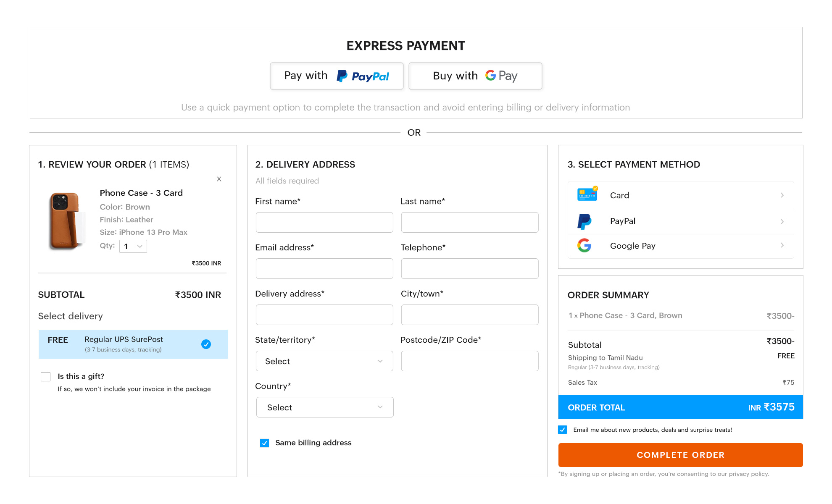Open the State/territory dropdown
Screen dimensions: 832x504
click(324, 361)
